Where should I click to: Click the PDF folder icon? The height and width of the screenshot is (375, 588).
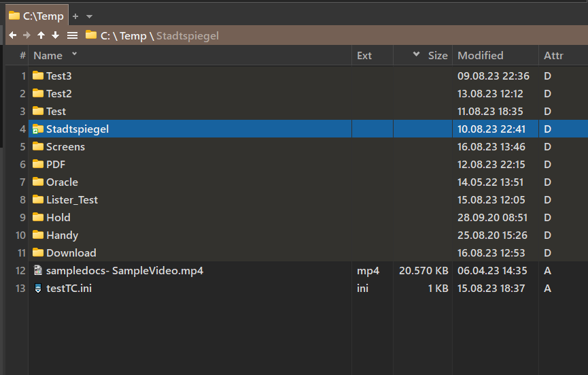(38, 163)
